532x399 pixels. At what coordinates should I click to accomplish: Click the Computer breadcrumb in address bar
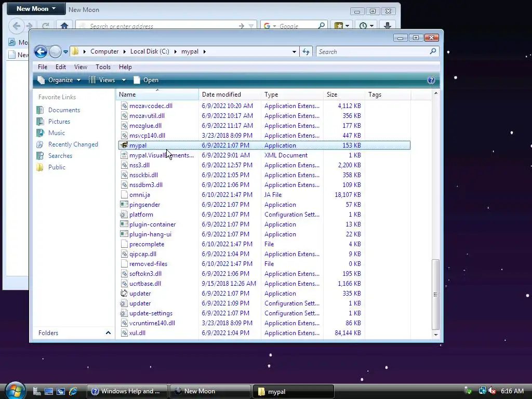(104, 51)
